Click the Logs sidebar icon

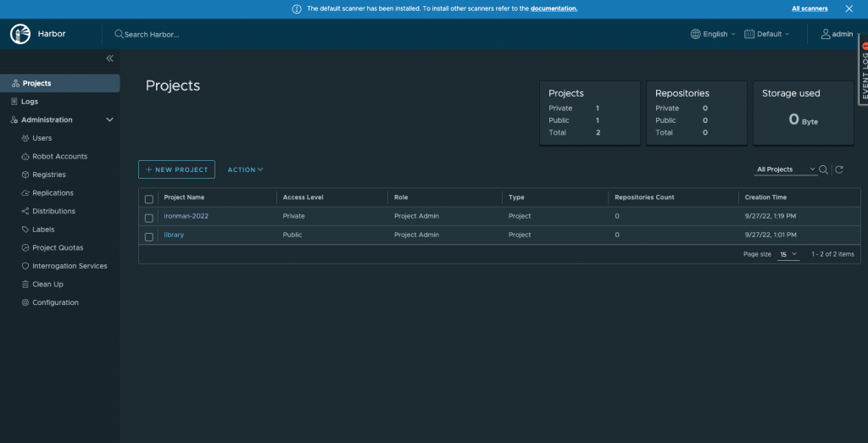click(x=14, y=102)
